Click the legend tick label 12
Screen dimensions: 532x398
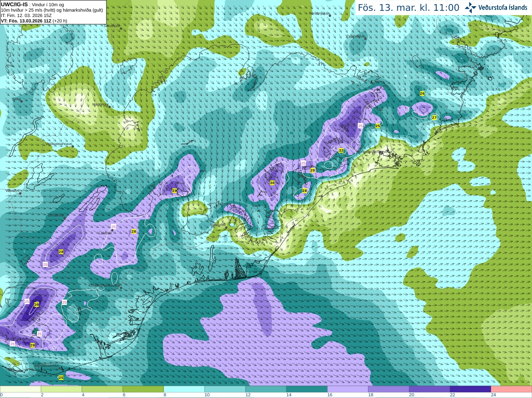248,395
